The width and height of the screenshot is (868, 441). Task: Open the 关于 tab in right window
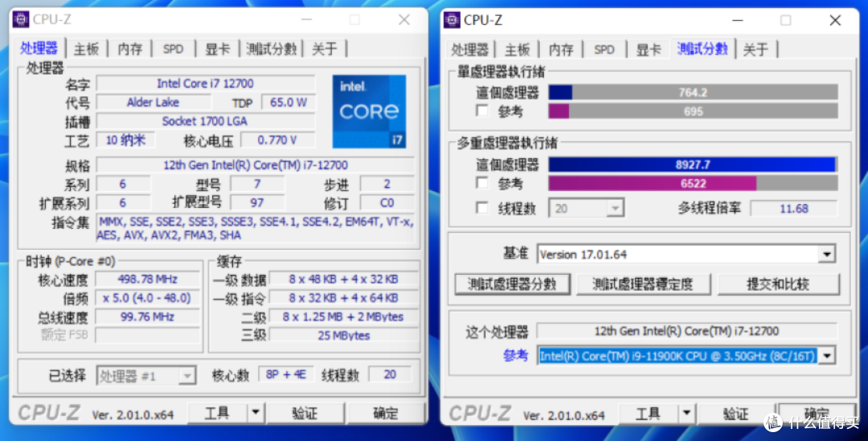pos(755,49)
